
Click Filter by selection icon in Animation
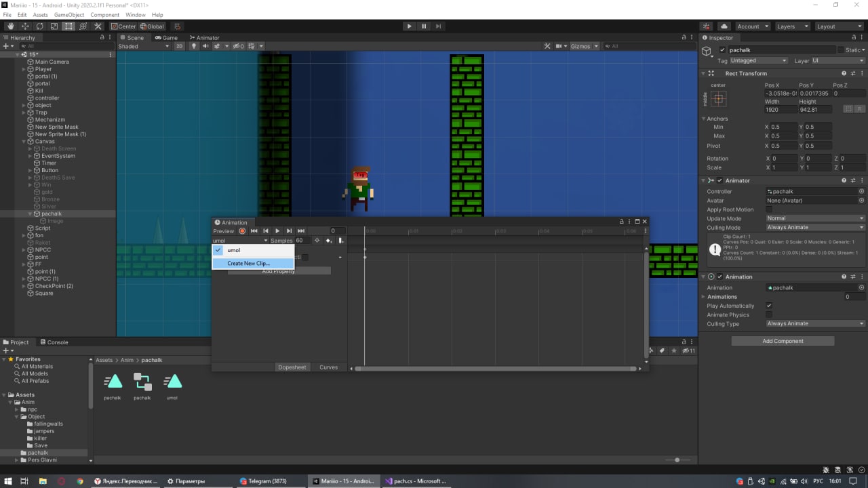click(x=317, y=241)
